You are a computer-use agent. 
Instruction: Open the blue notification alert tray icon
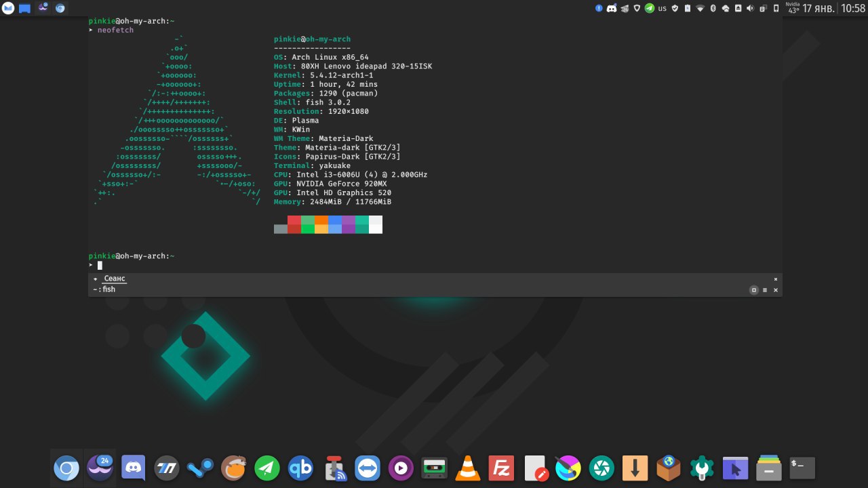tap(599, 8)
